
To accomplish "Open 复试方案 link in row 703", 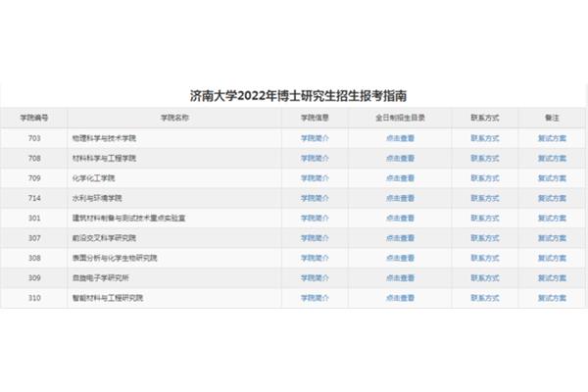I will coord(552,138).
